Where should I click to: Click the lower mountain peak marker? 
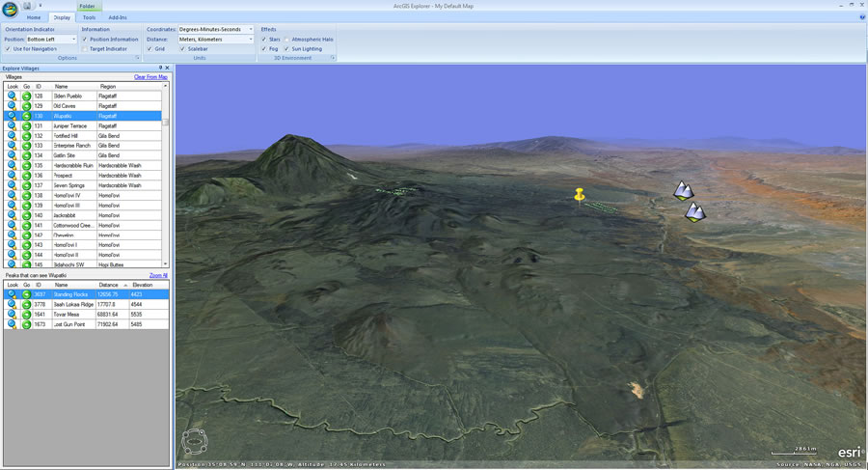tap(694, 212)
